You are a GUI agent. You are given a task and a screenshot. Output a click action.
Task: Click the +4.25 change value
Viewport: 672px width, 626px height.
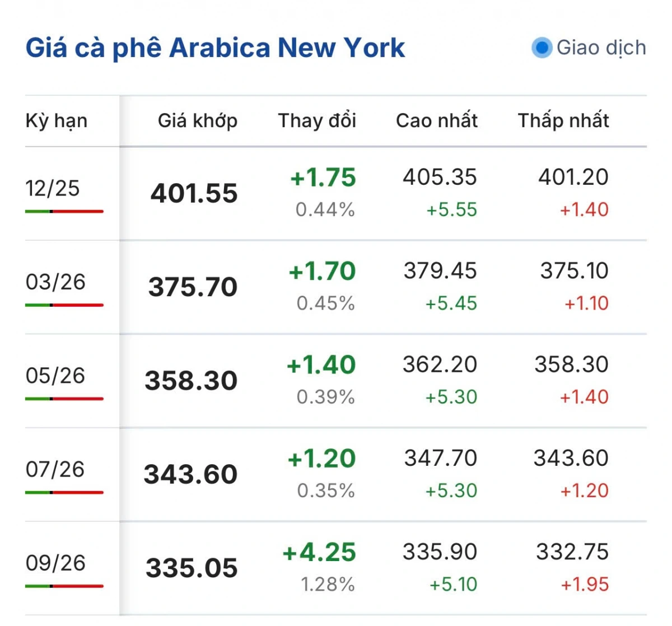point(319,553)
